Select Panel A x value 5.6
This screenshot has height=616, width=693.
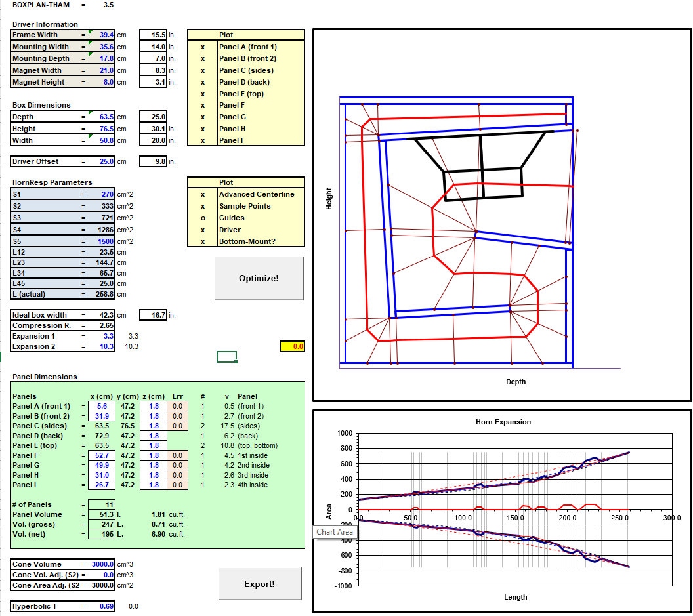tap(102, 406)
